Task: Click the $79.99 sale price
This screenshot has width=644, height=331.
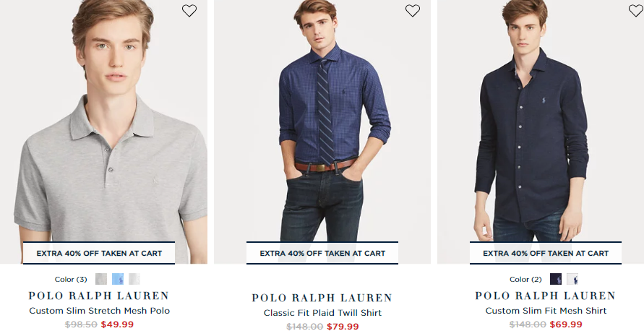Action: coord(343,327)
